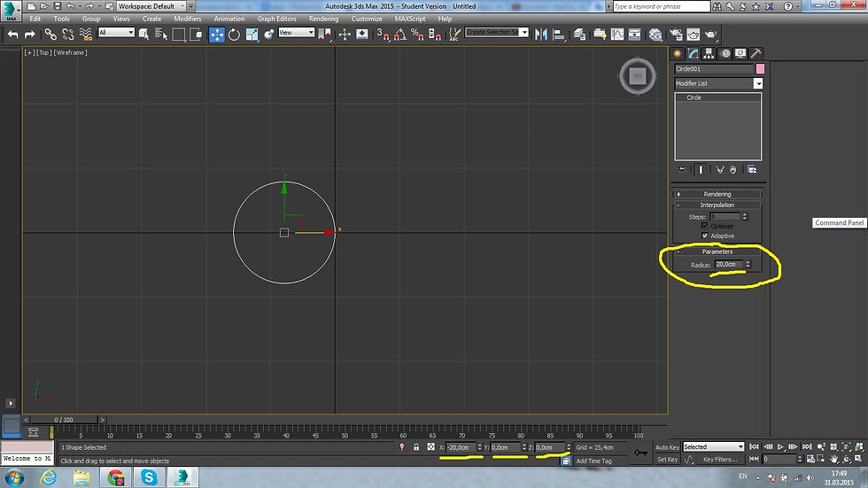Click the Align tool icon
Image resolution: width=868 pixels, height=488 pixels.
pos(559,35)
